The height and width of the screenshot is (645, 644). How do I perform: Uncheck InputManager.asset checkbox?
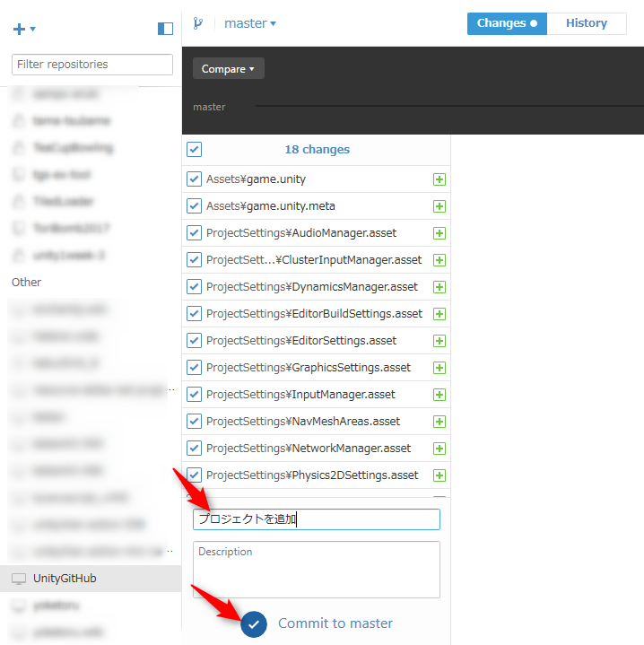pos(194,395)
